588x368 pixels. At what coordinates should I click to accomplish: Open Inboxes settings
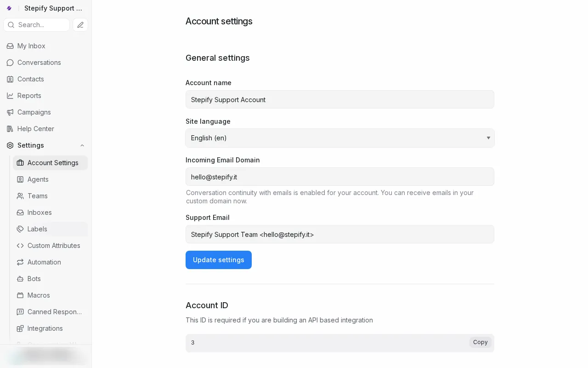pyautogui.click(x=40, y=213)
